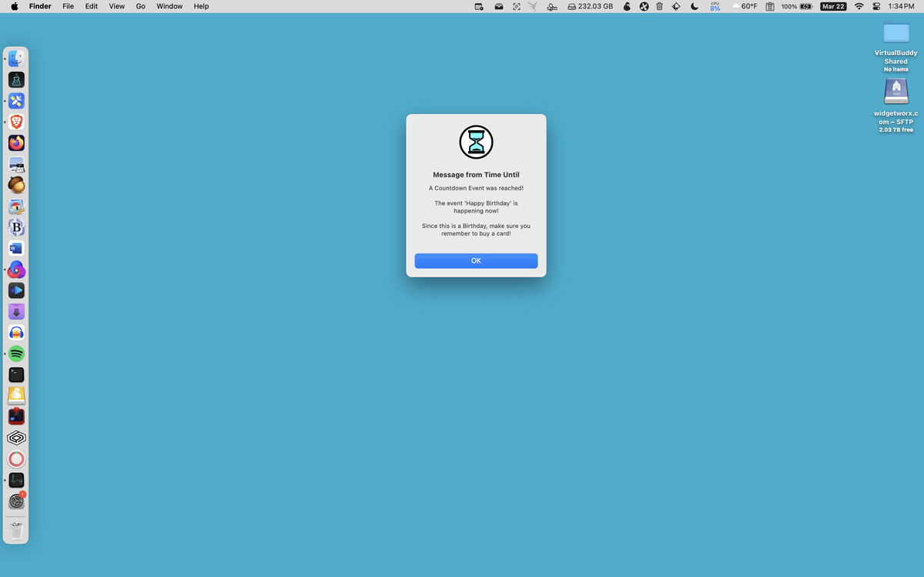Open the Activity Monitor icon in the dock
The height and width of the screenshot is (577, 924).
[x=16, y=480]
